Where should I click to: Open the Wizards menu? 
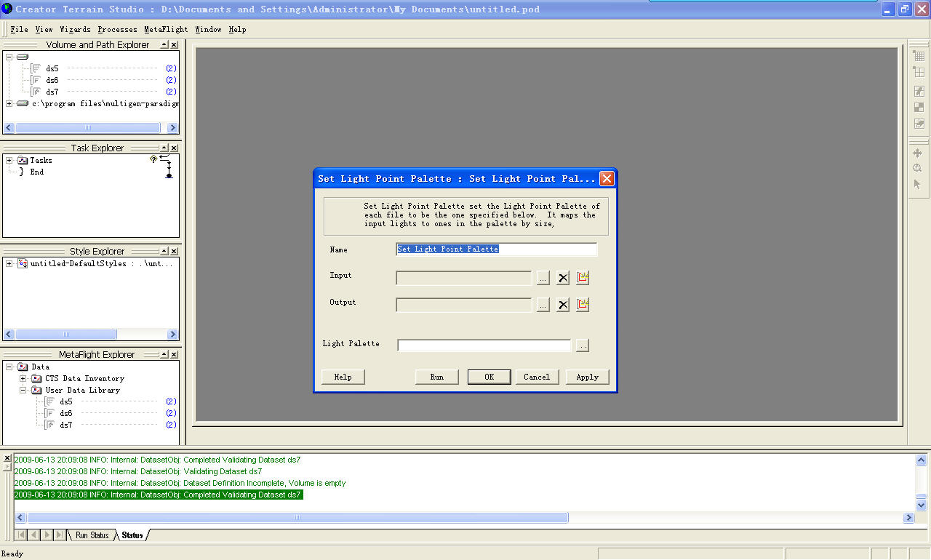(x=75, y=30)
